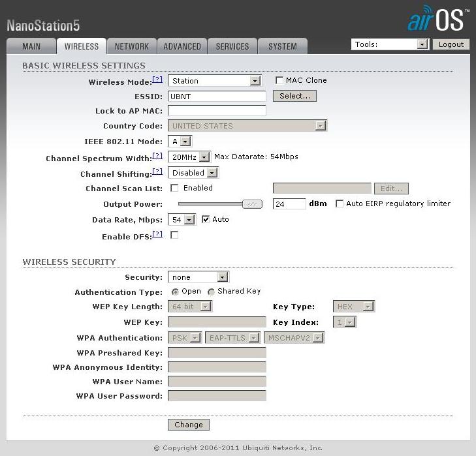Open the Key Type HEX dropdown

pos(354,307)
